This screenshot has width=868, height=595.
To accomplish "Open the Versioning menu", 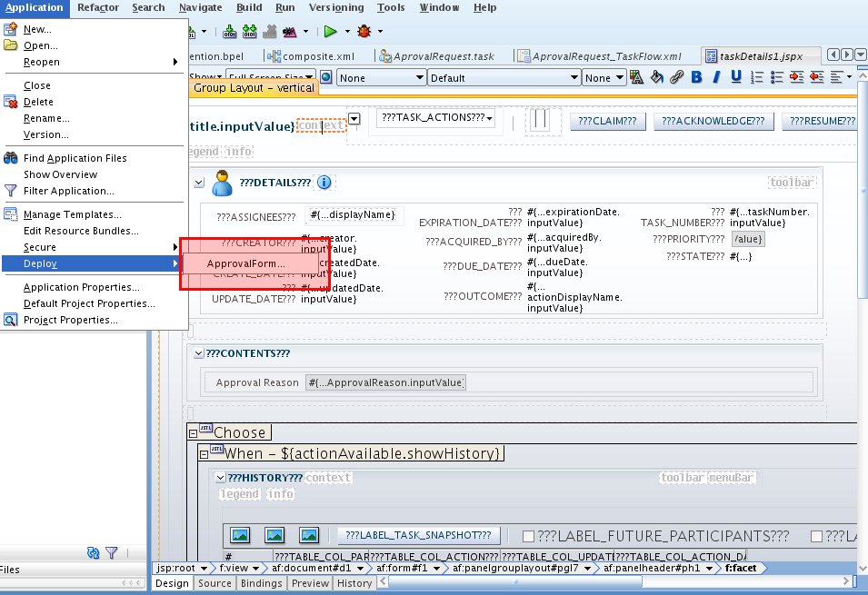I will pyautogui.click(x=336, y=8).
